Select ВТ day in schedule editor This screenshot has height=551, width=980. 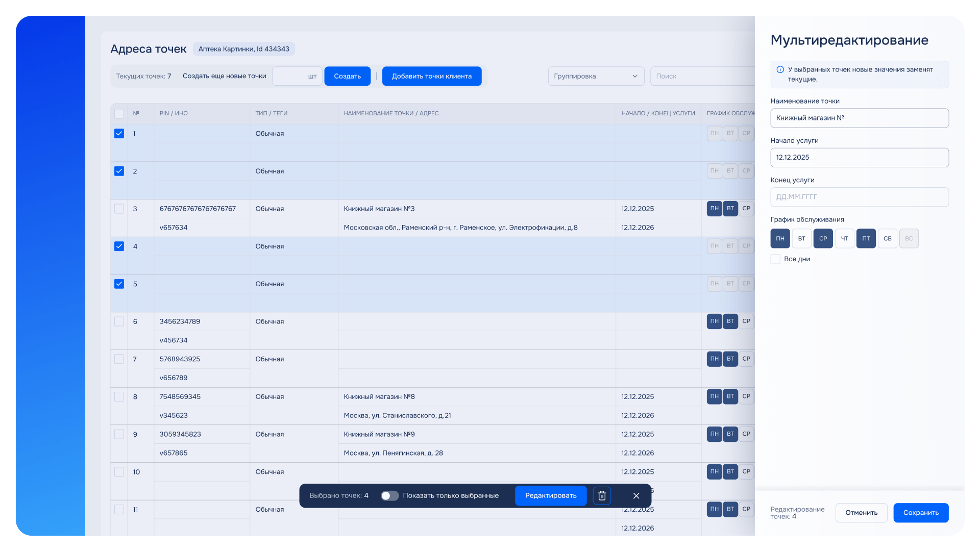[801, 238]
